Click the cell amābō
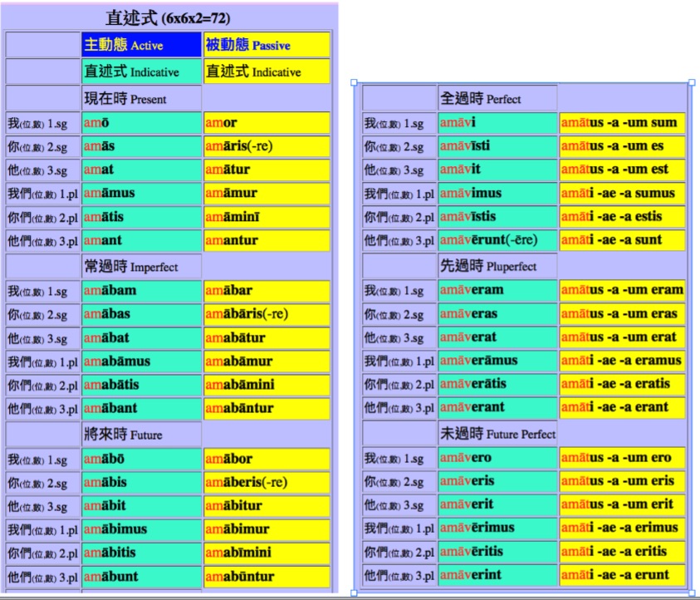Viewport: 700px width, 600px height. [x=141, y=459]
